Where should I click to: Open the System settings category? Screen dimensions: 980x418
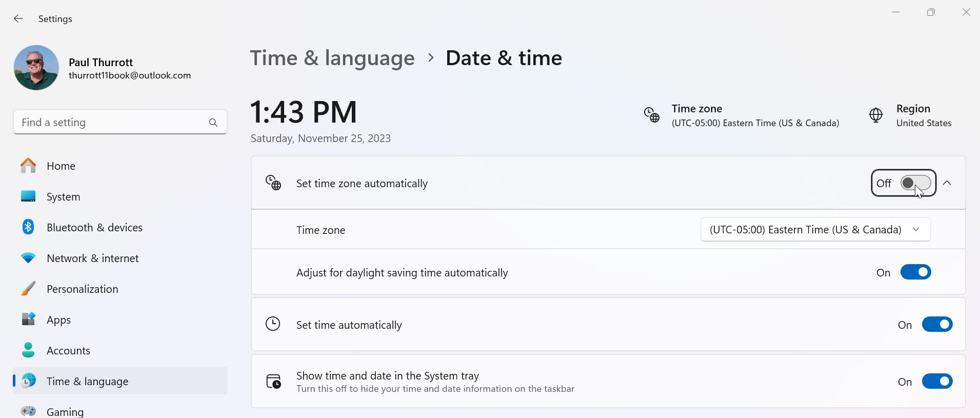click(x=64, y=197)
